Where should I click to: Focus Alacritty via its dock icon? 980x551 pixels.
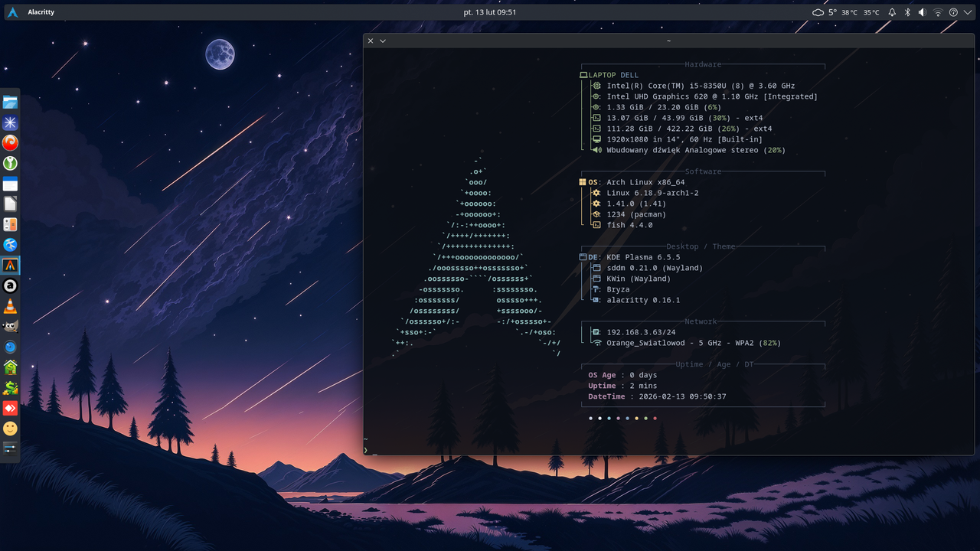(10, 266)
